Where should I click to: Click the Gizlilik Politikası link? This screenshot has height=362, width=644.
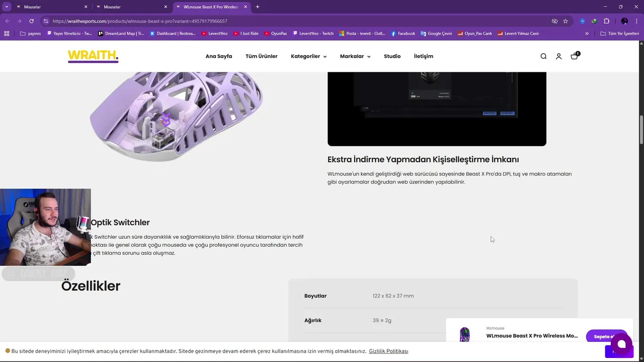(x=388, y=351)
